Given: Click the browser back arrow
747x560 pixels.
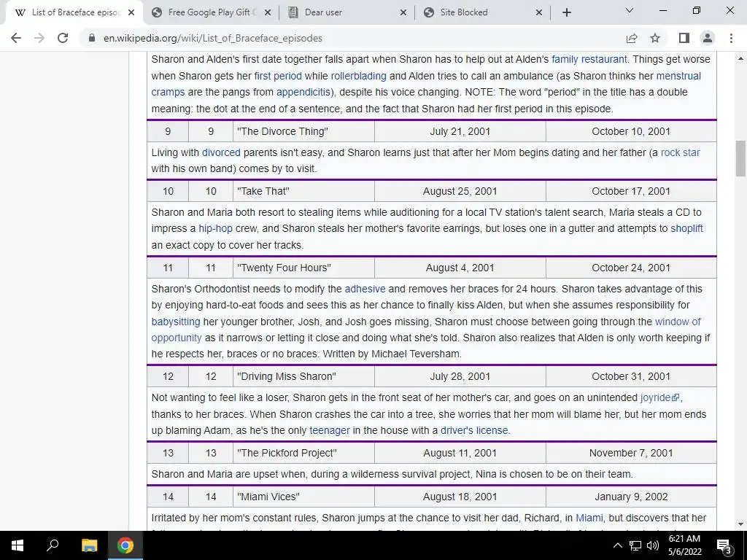Looking at the screenshot, I should tap(16, 38).
